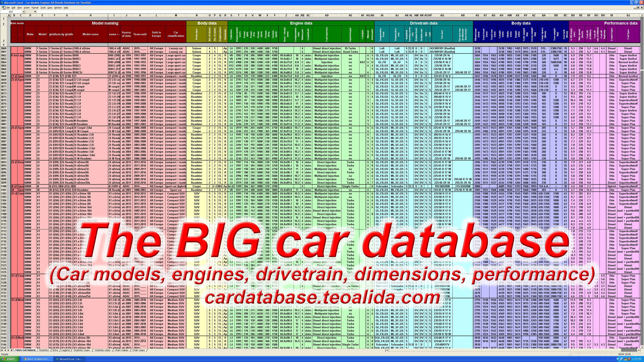The image size is (644, 362).
Task: Click the NUM indicator in status bar
Action: click(621, 354)
